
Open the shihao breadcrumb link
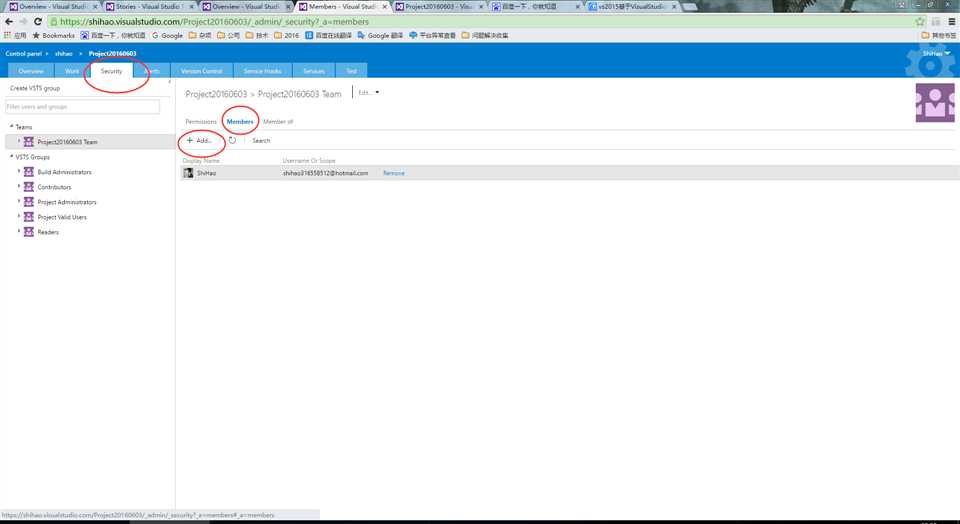coord(64,54)
